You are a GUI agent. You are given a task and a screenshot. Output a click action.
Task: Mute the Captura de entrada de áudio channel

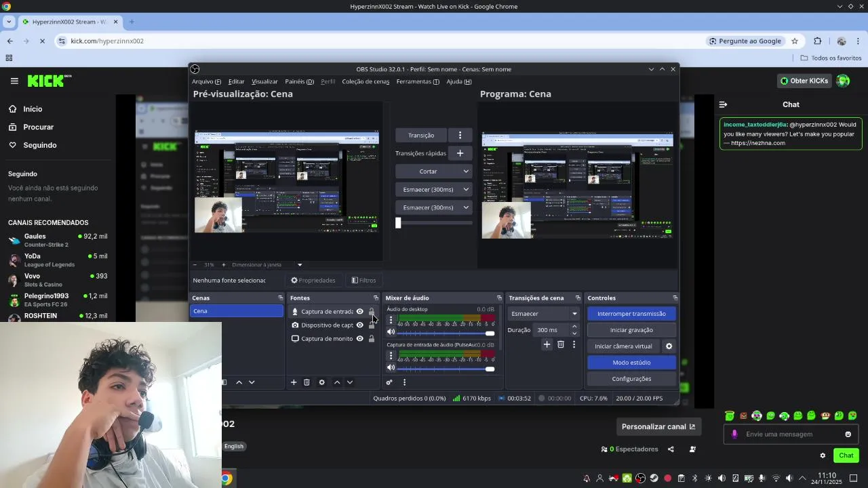coord(391,368)
